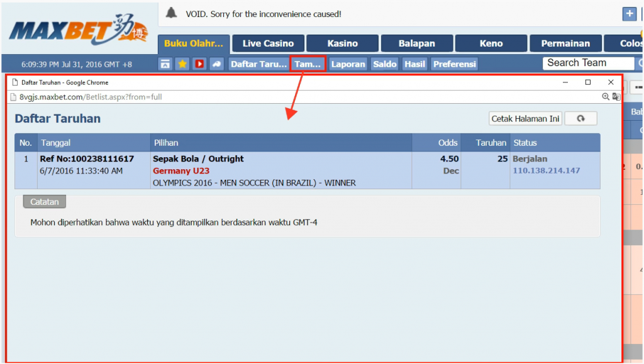Switch to the Live Casino tab
The height and width of the screenshot is (364, 644).
pos(268,43)
